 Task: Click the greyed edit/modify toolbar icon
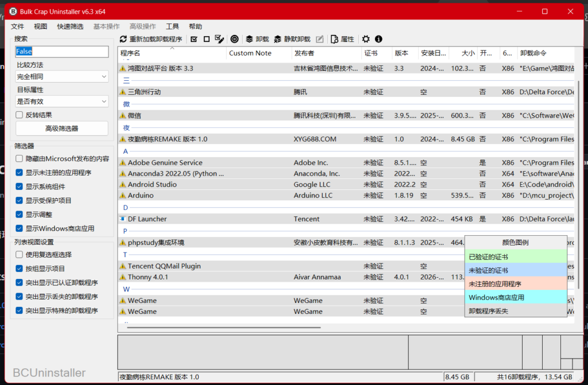(x=319, y=39)
